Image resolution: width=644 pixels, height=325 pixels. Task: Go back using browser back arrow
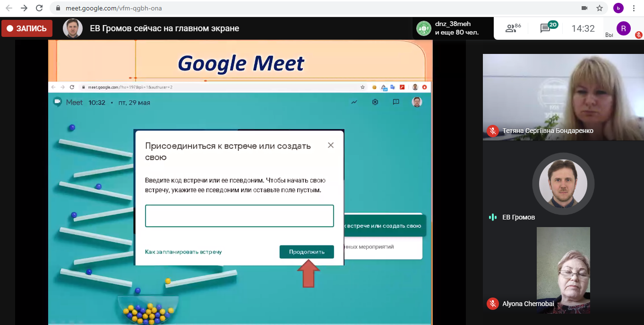(x=9, y=8)
